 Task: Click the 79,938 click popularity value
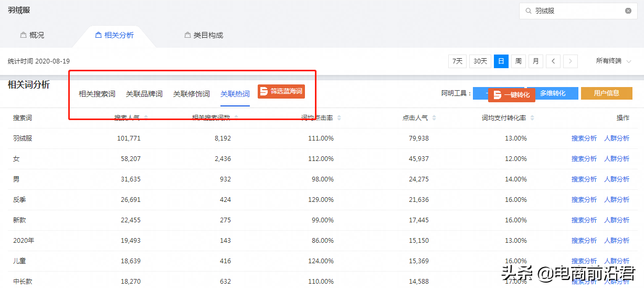pos(418,138)
